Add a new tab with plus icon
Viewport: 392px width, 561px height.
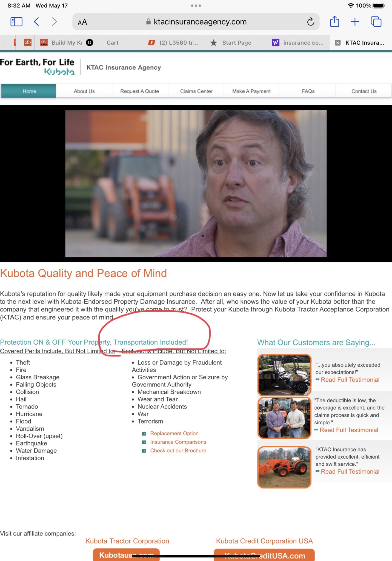point(355,22)
